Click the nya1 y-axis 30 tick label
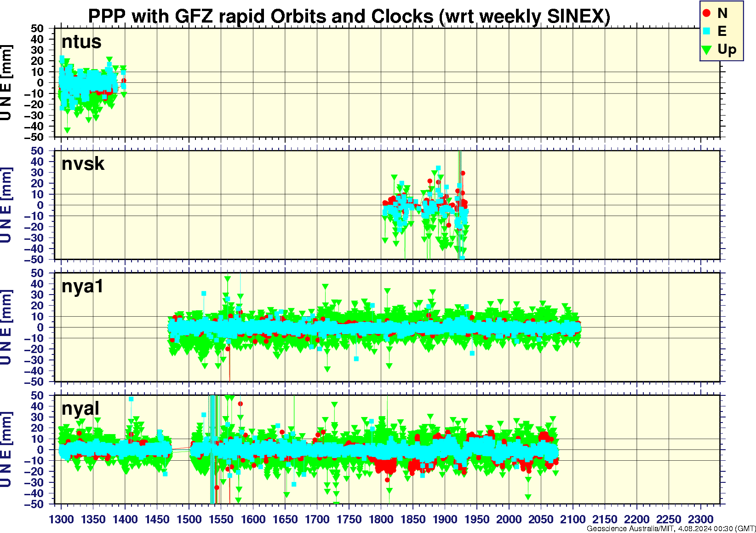Viewport: 756px width, 533px height. point(37,295)
